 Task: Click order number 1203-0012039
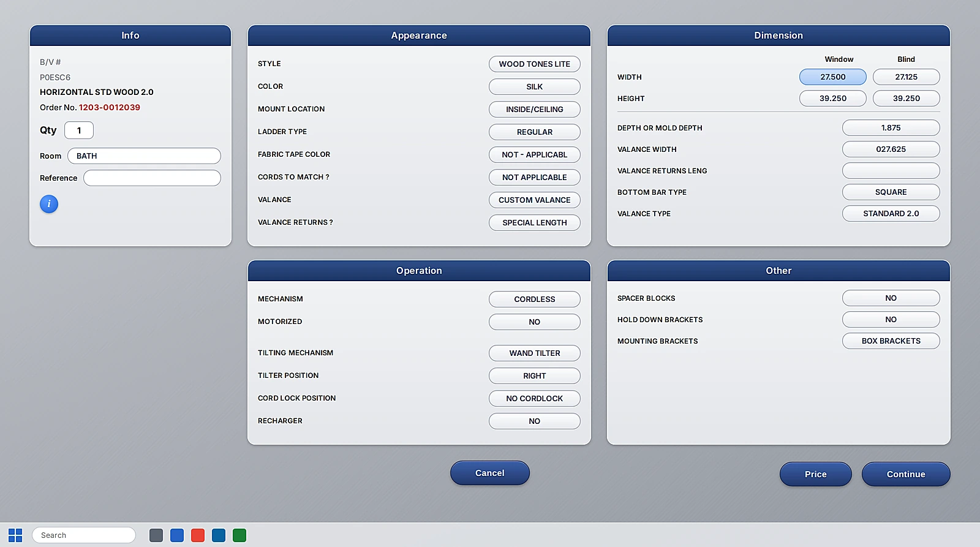110,107
